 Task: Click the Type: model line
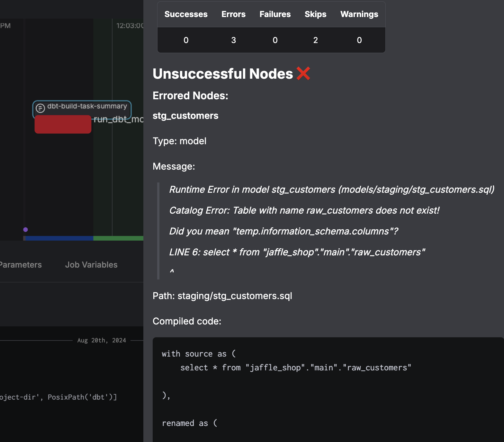pyautogui.click(x=179, y=141)
